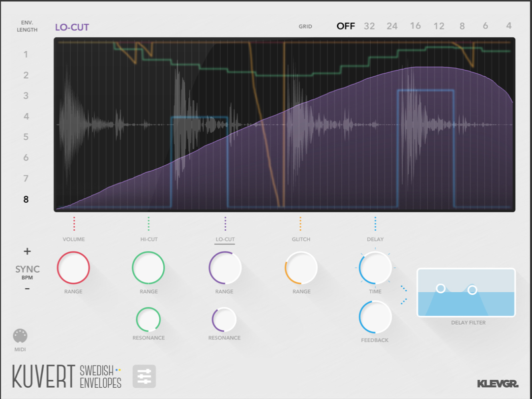Image resolution: width=532 pixels, height=399 pixels.
Task: Set grid division to 8
Action: tap(462, 26)
